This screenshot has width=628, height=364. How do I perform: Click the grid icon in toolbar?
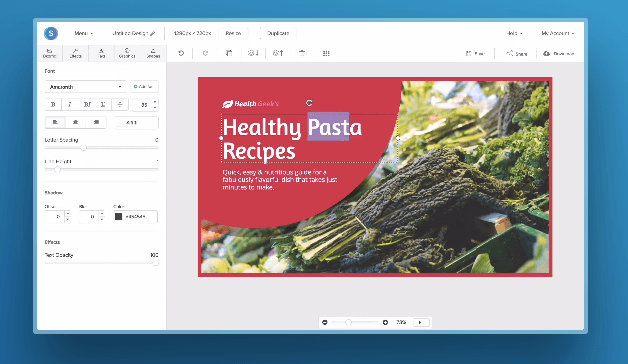(x=326, y=53)
